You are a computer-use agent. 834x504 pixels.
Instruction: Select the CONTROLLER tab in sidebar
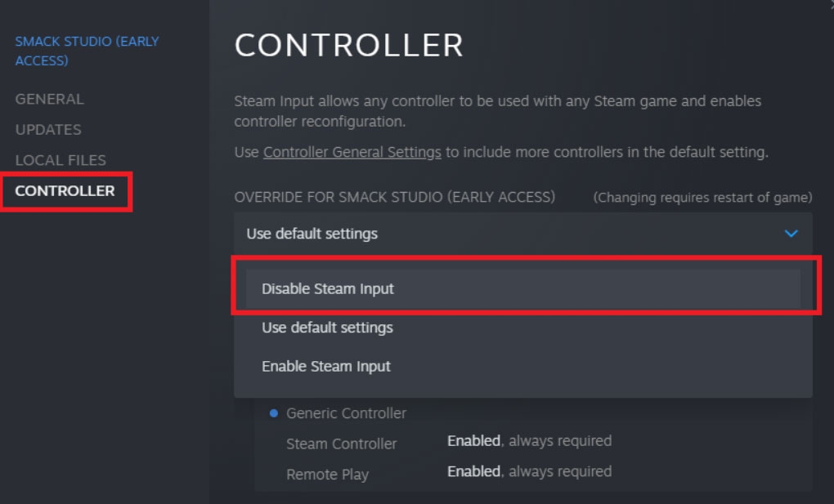(65, 191)
